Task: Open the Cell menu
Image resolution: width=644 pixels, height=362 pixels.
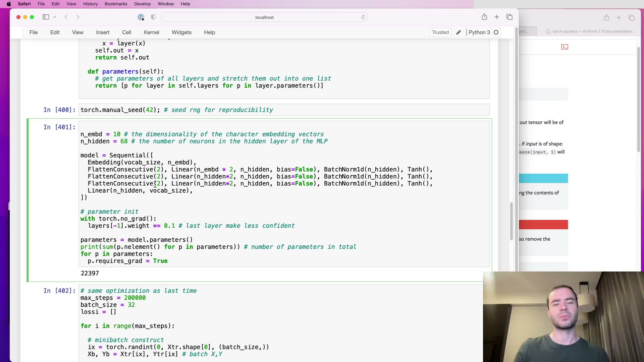Action: point(126,33)
